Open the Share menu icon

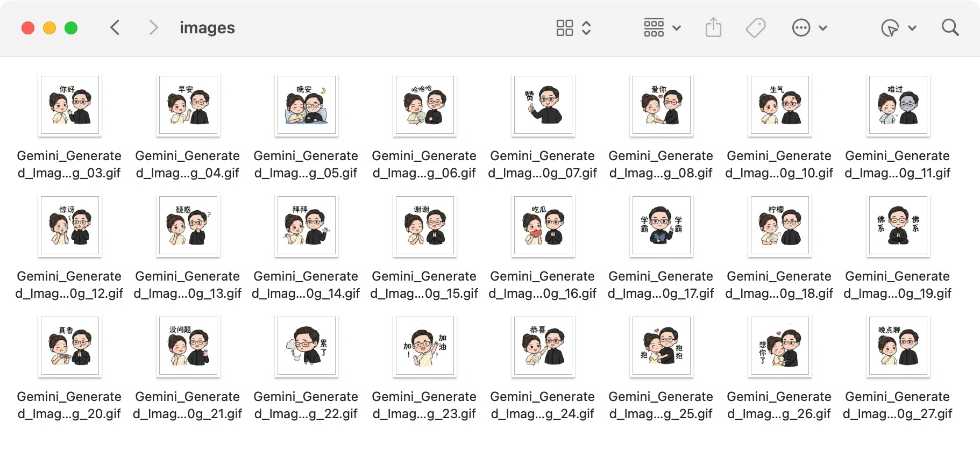(713, 27)
